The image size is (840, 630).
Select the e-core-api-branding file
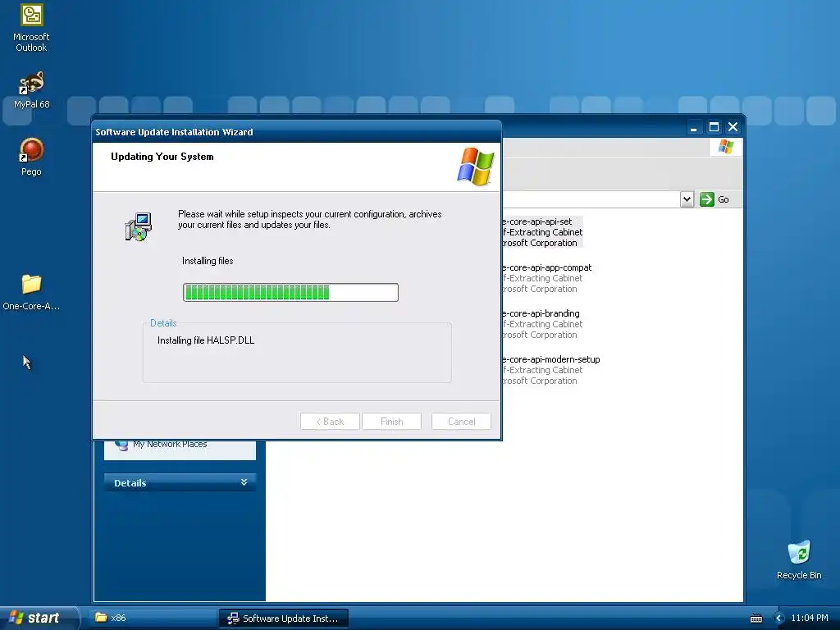coord(542,324)
